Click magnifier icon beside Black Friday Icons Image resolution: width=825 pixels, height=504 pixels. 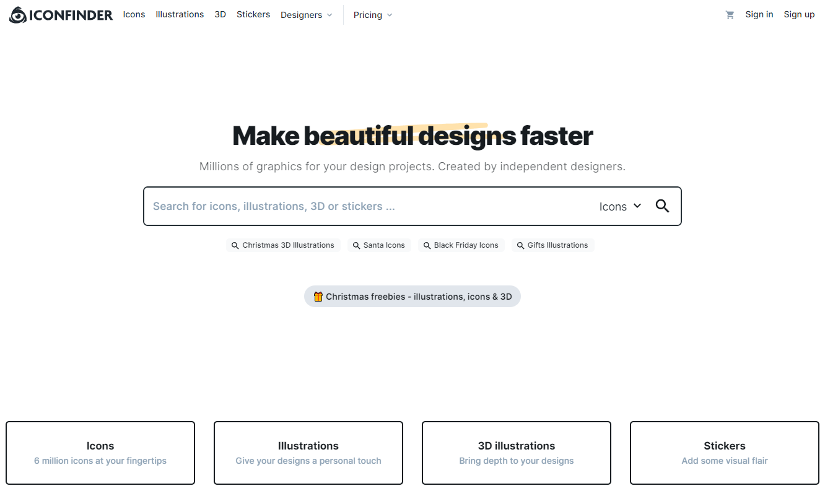[x=427, y=246]
